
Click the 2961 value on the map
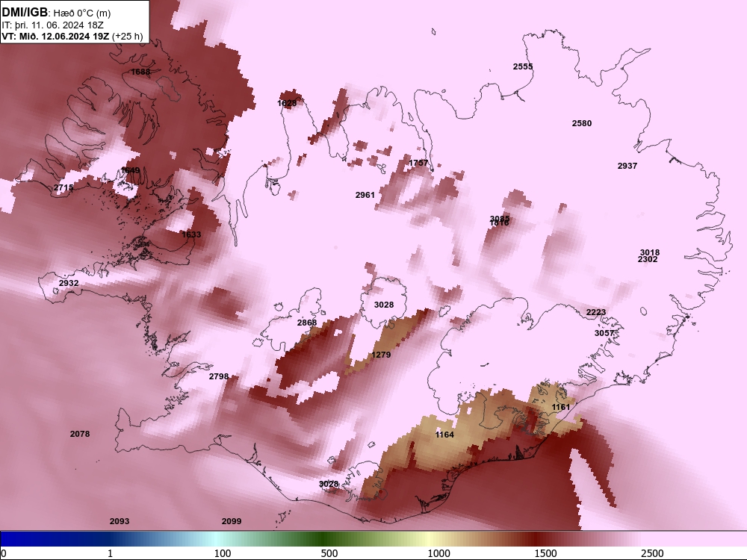[x=365, y=195]
